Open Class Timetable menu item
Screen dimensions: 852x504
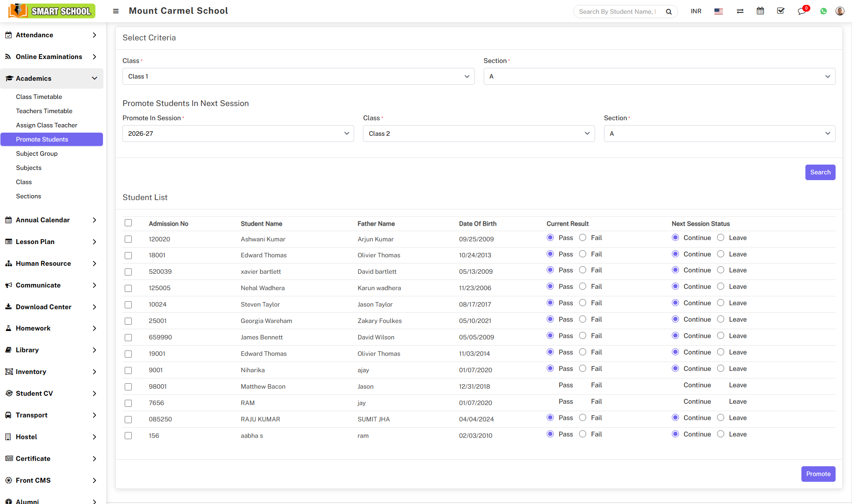tap(39, 97)
